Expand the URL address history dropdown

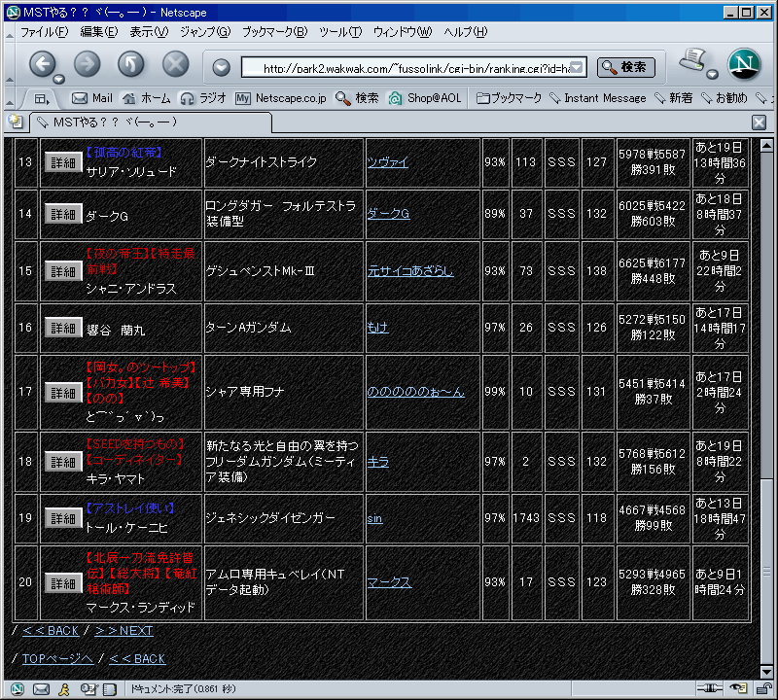coord(577,67)
